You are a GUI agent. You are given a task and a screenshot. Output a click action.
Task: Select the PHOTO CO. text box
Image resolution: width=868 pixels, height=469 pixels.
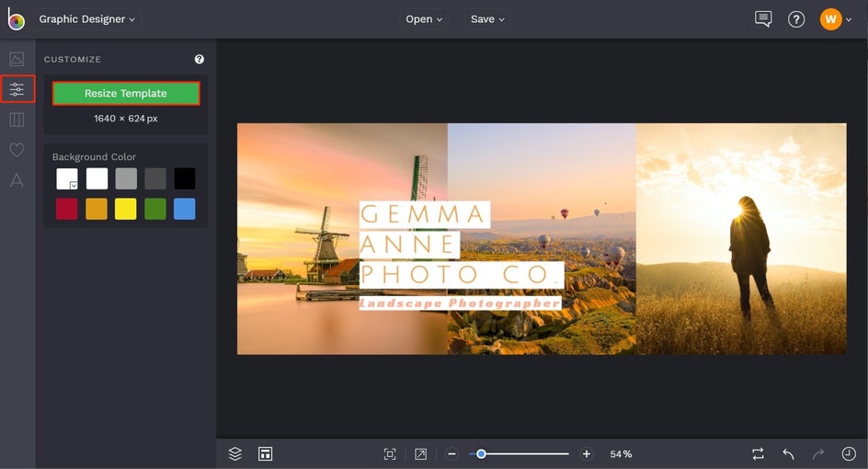pyautogui.click(x=462, y=274)
